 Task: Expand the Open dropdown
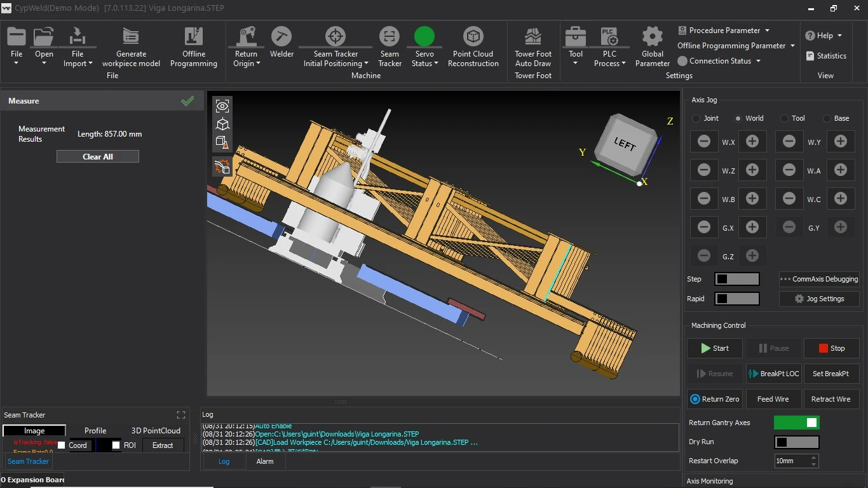point(44,63)
